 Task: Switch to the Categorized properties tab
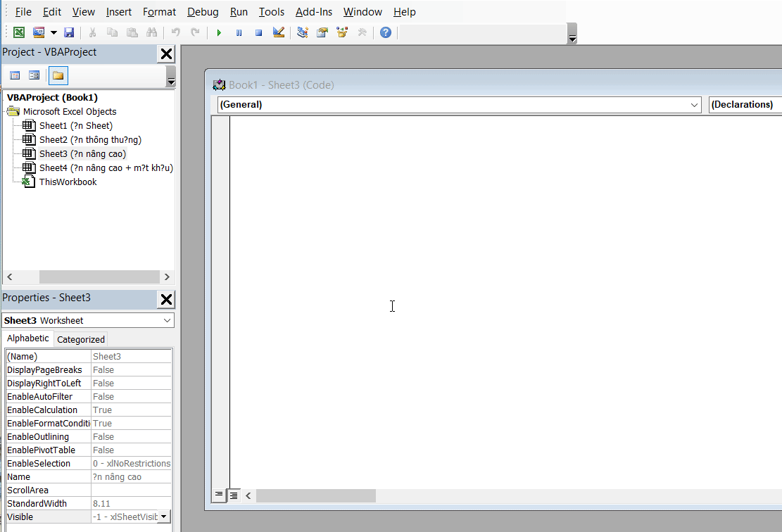80,339
